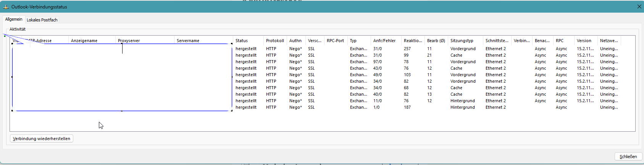Click SSL in the 1/0 row
644x165 pixels.
(312, 107)
